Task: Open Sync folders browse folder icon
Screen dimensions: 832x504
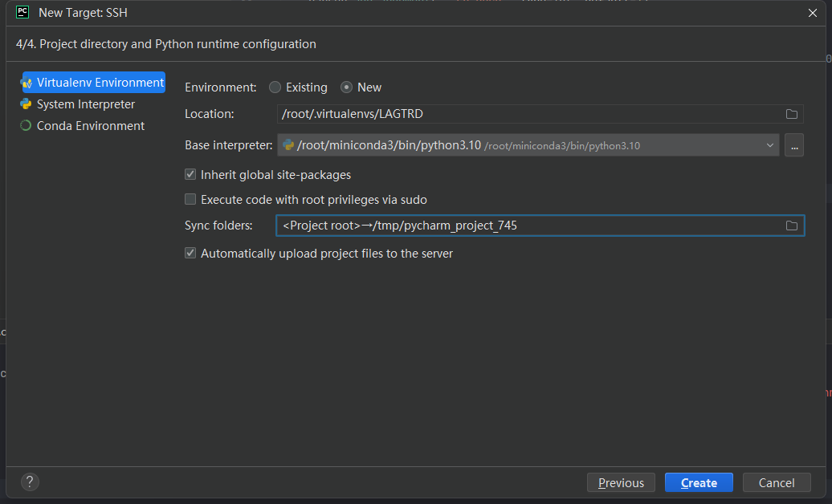Action: (792, 226)
